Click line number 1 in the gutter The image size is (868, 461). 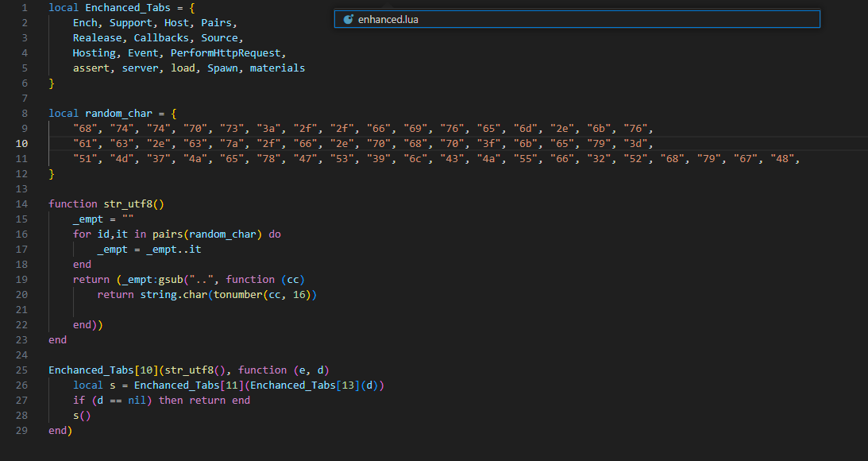tap(25, 8)
